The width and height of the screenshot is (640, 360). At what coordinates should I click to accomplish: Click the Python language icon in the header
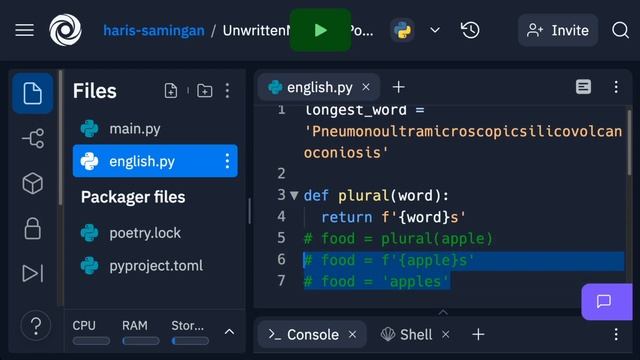[x=402, y=30]
